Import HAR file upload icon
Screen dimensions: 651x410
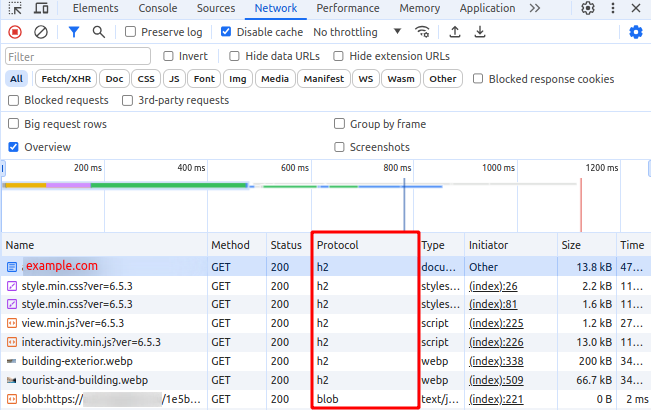pos(456,32)
